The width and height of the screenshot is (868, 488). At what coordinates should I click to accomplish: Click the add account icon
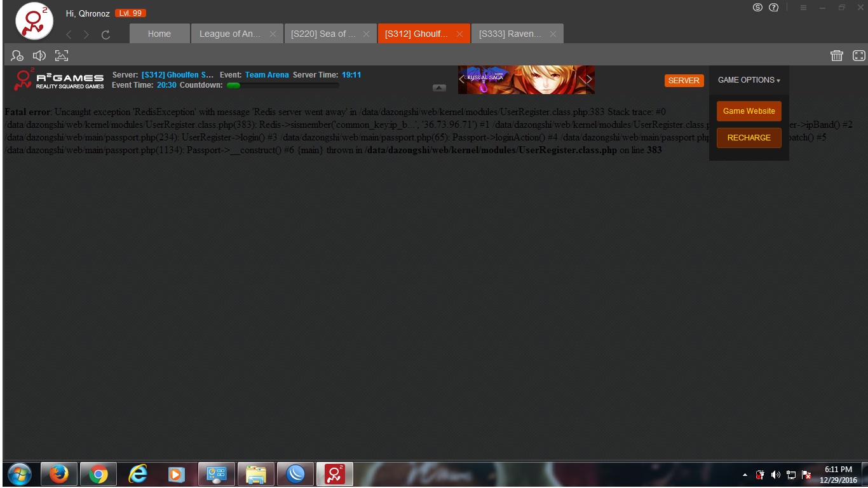click(x=17, y=56)
